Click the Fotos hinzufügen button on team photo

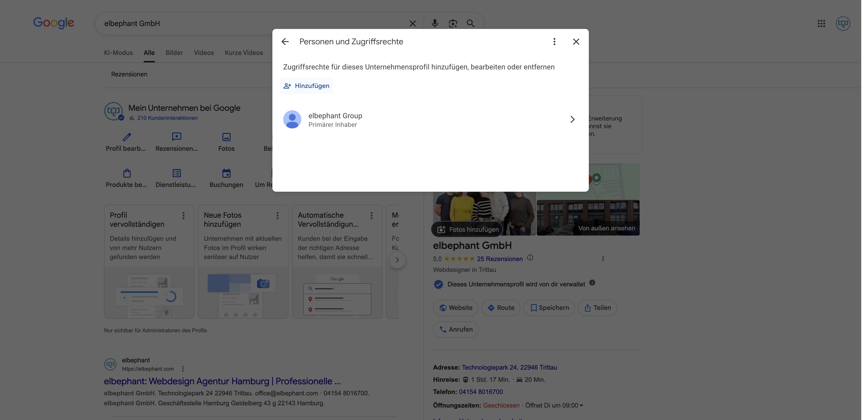pos(467,229)
